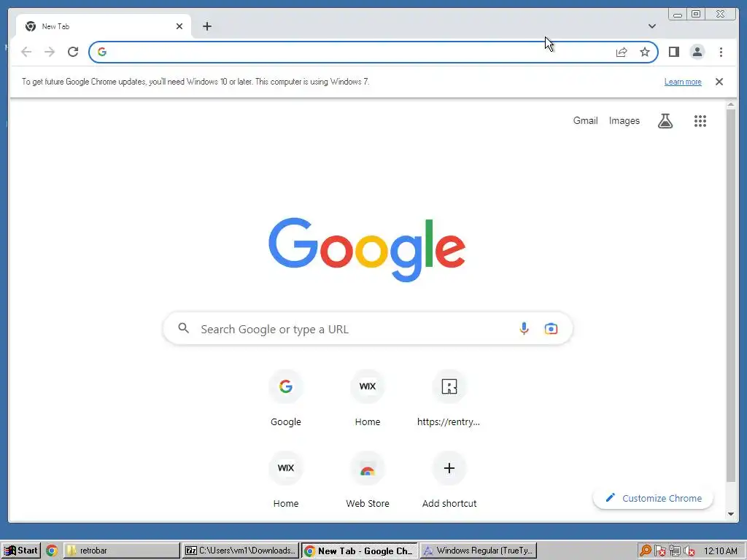747x560 pixels.
Task: Switch to retrobar taskbar window
Action: [x=122, y=551]
